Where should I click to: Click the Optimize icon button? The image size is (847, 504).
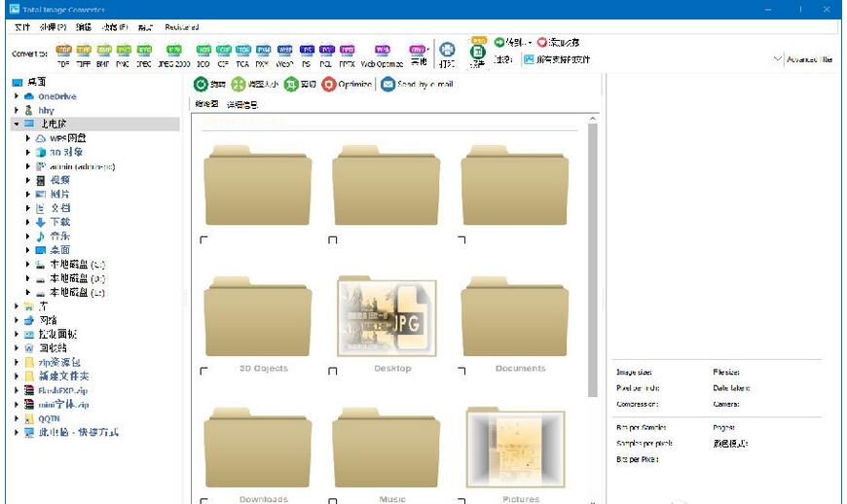click(330, 85)
